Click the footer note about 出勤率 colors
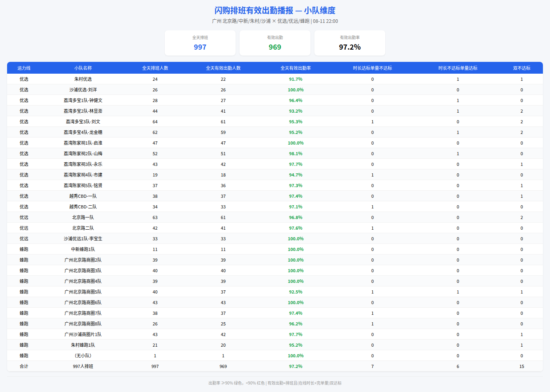550x392 pixels. (x=275, y=383)
